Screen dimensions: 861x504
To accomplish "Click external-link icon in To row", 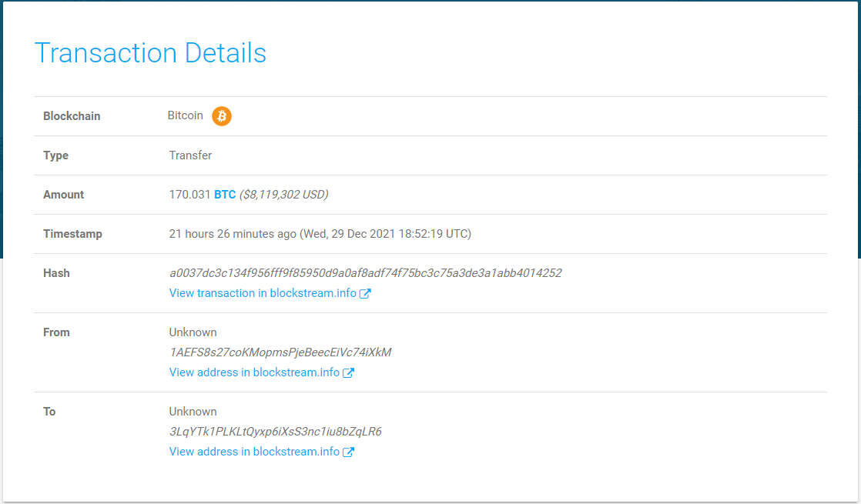I will (348, 452).
